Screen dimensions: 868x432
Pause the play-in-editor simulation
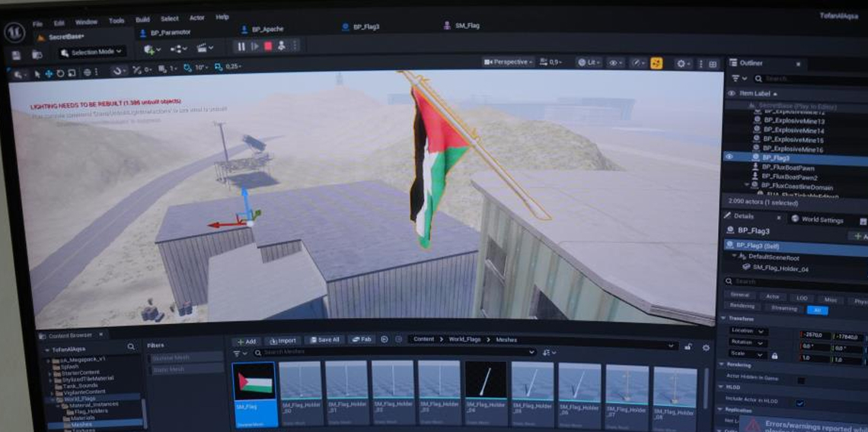pos(241,46)
